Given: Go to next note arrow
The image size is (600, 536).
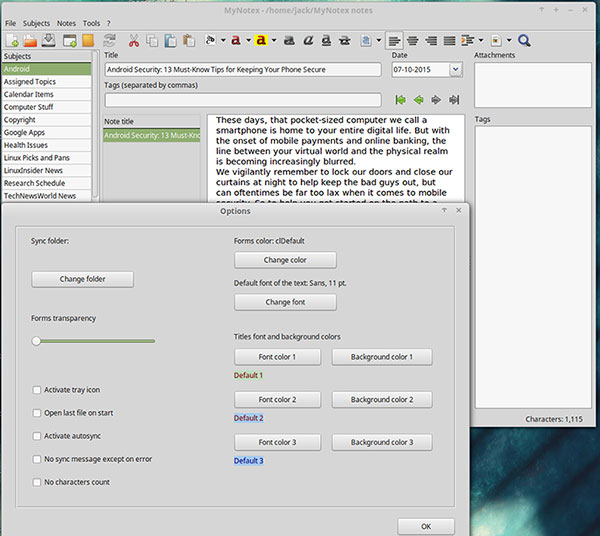Looking at the screenshot, I should click(436, 100).
